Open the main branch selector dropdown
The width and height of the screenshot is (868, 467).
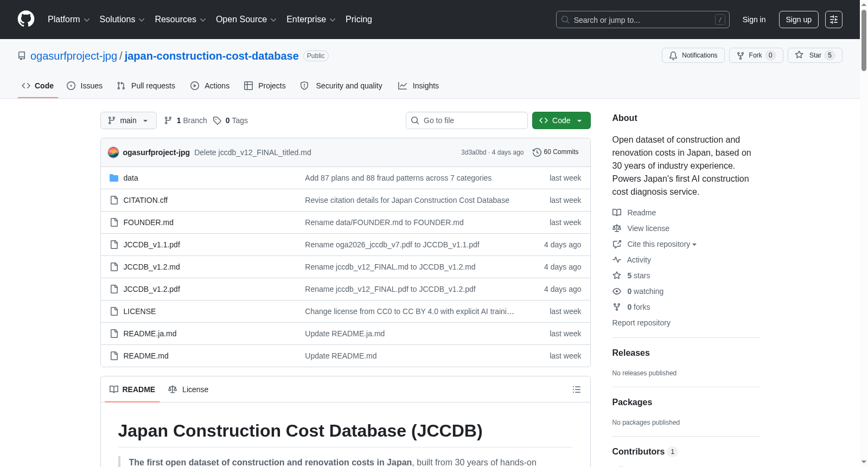(129, 120)
